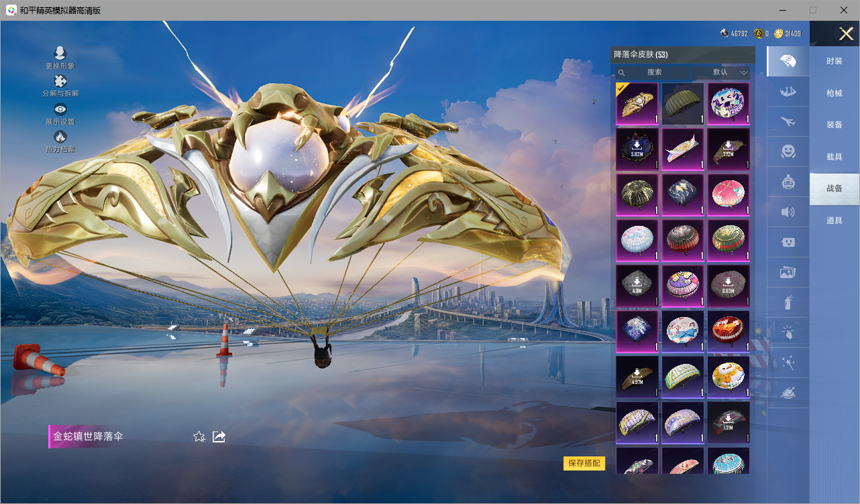Viewport: 860px width, 504px height.
Task: Toggle 展示设置 eye display settings
Action: (60, 109)
